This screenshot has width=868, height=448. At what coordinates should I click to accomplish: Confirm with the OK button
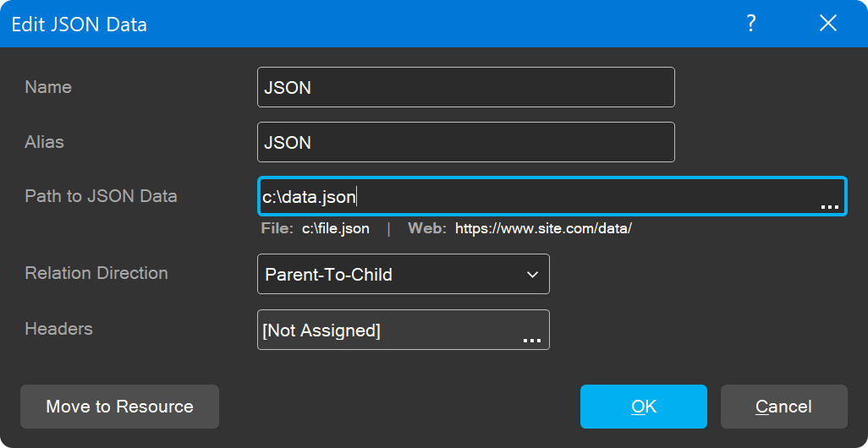(x=644, y=407)
